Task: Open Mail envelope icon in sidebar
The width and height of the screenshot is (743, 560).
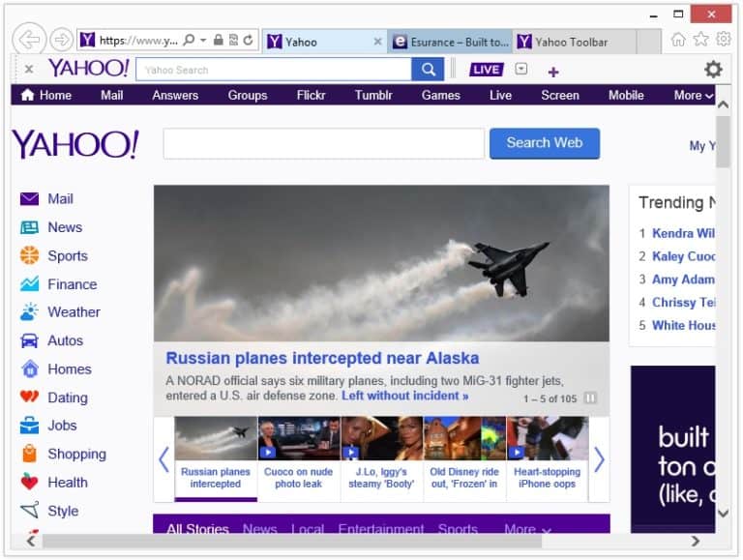Action: coord(29,198)
